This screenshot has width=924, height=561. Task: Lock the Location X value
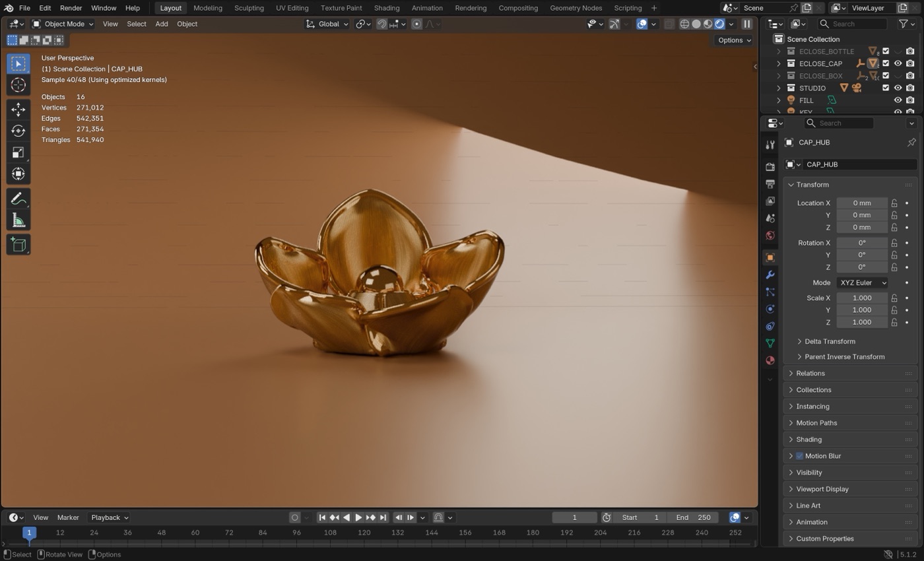(894, 203)
